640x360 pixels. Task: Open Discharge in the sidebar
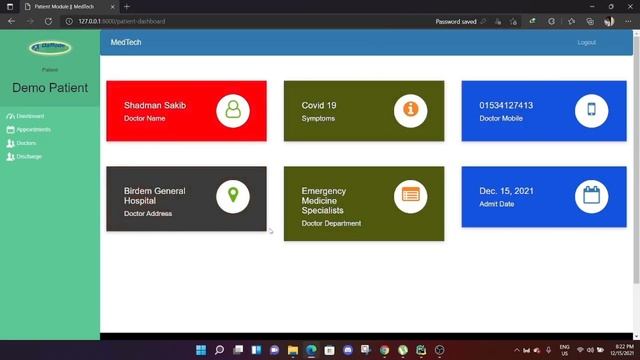click(x=24, y=157)
